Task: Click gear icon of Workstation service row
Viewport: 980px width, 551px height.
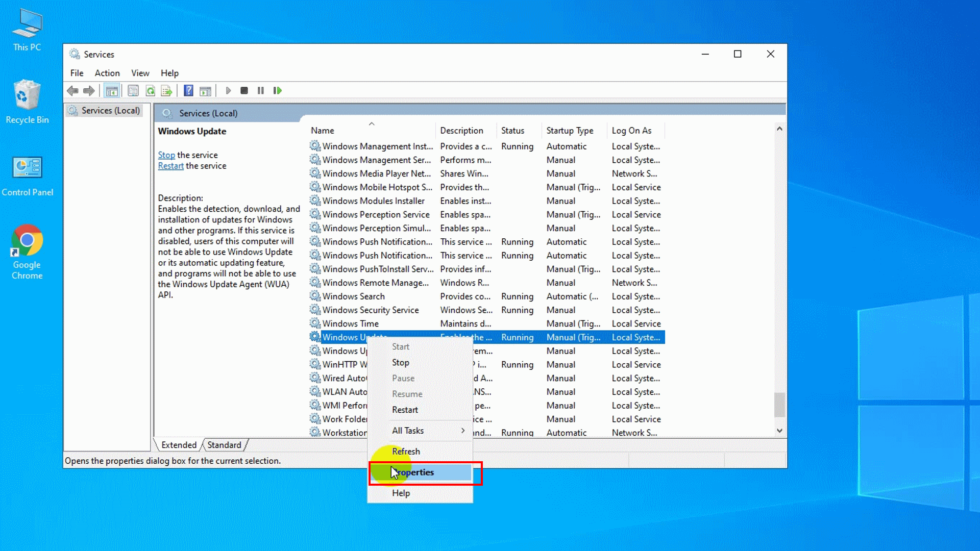Action: click(315, 432)
